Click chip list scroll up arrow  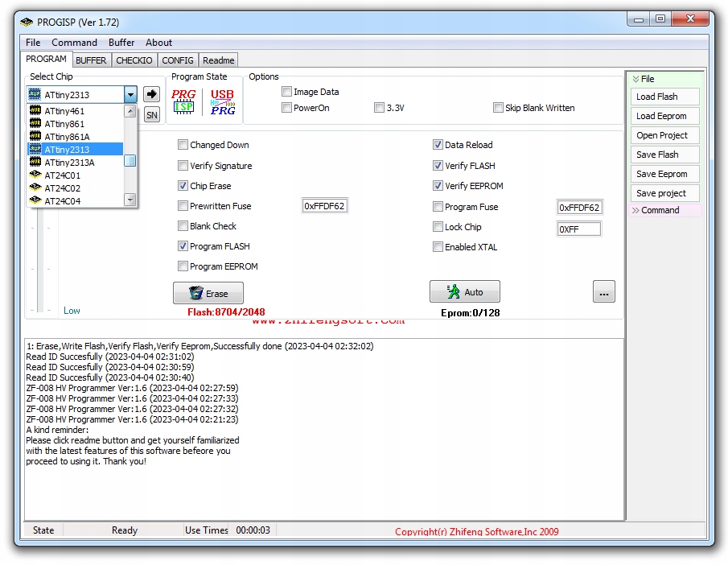130,111
